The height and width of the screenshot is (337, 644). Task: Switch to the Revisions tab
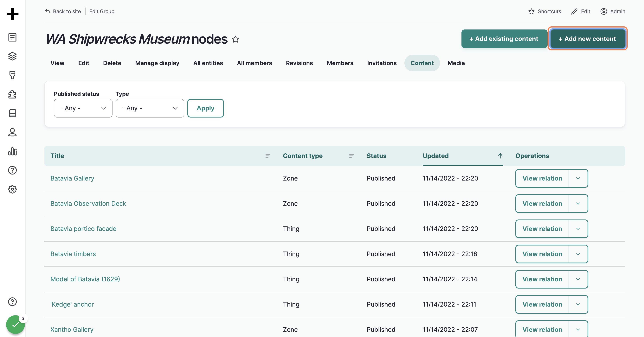click(299, 63)
